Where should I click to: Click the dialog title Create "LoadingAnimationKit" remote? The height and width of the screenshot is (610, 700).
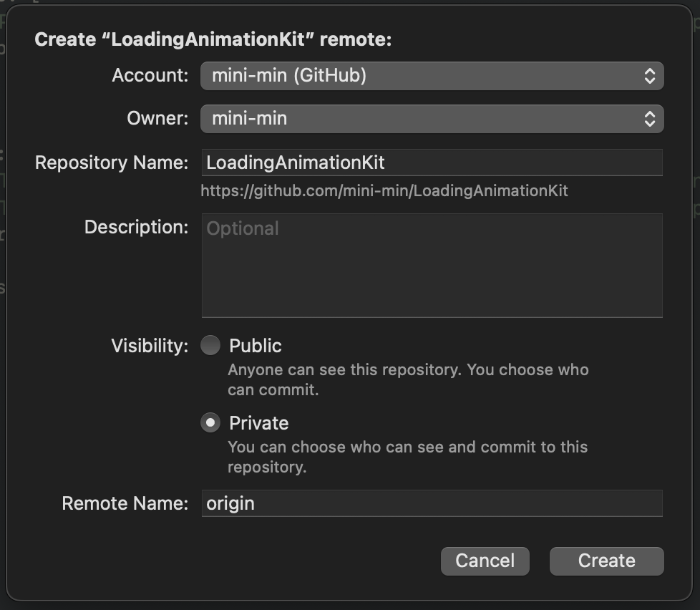pyautogui.click(x=213, y=39)
